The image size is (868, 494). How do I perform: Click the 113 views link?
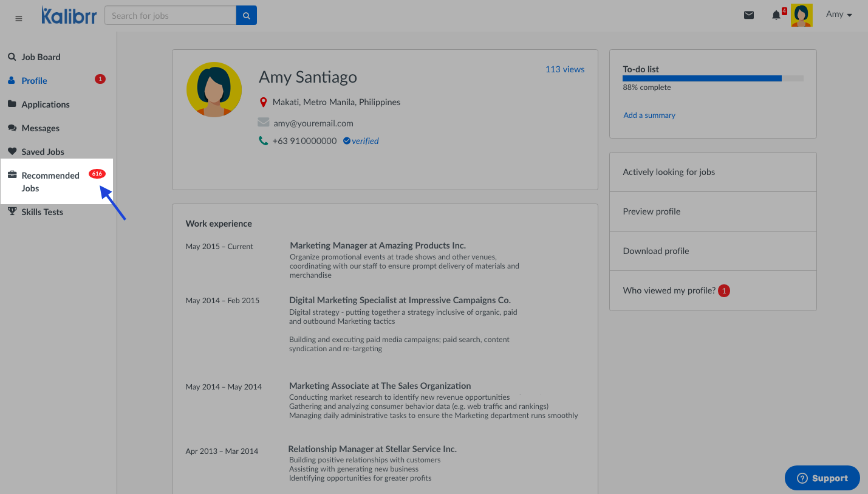point(564,69)
